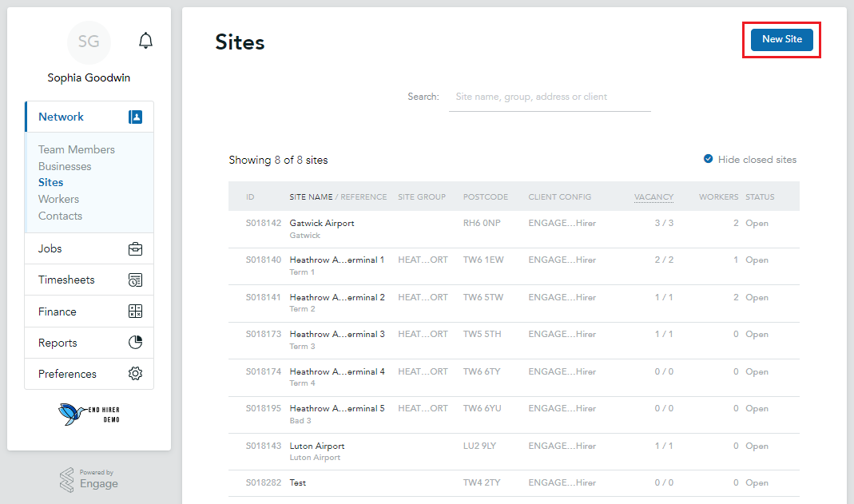The width and height of the screenshot is (854, 504).
Task: Click the Network contacts icon
Action: click(135, 117)
